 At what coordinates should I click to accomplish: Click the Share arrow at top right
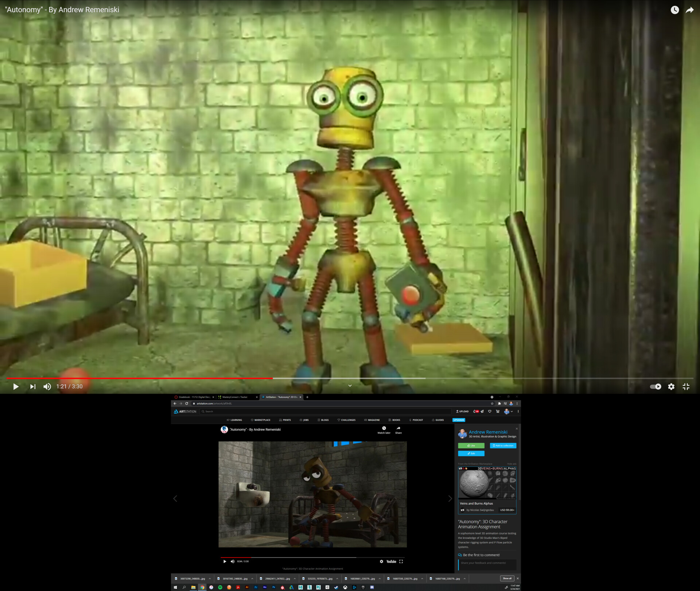[689, 10]
